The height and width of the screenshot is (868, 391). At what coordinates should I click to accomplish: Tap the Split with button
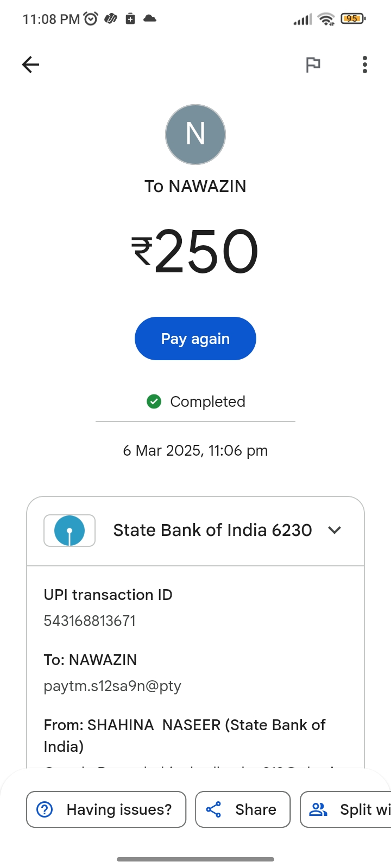coord(348,809)
